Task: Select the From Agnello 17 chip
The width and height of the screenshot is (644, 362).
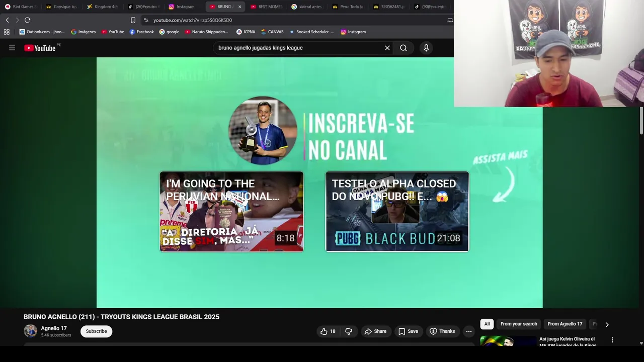Action: pos(565,324)
